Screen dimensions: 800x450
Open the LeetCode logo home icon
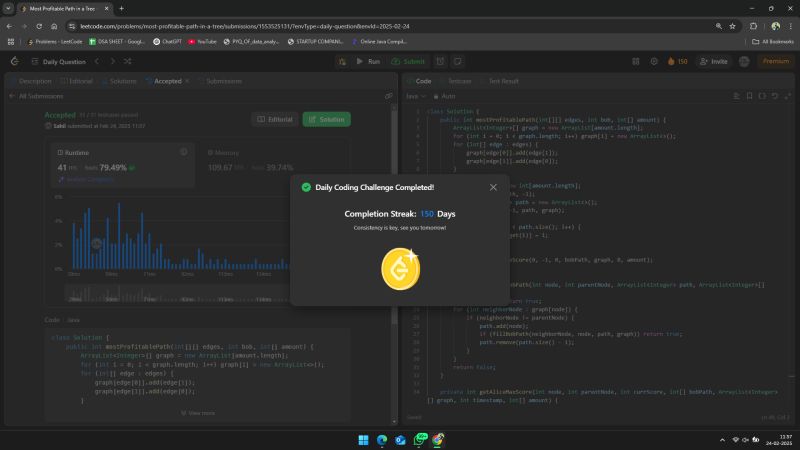pyautogui.click(x=15, y=61)
